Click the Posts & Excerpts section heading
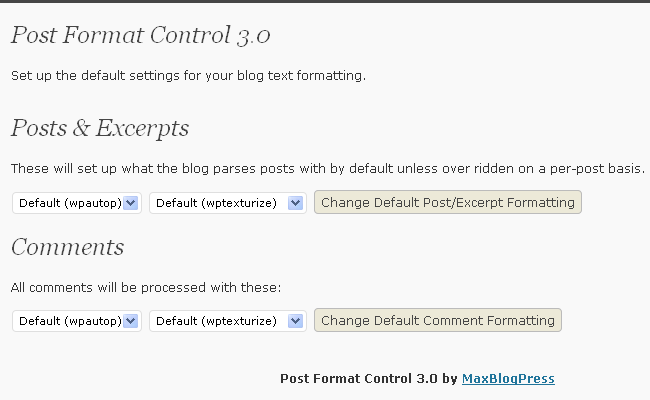Image resolution: width=650 pixels, height=400 pixels. (x=100, y=128)
